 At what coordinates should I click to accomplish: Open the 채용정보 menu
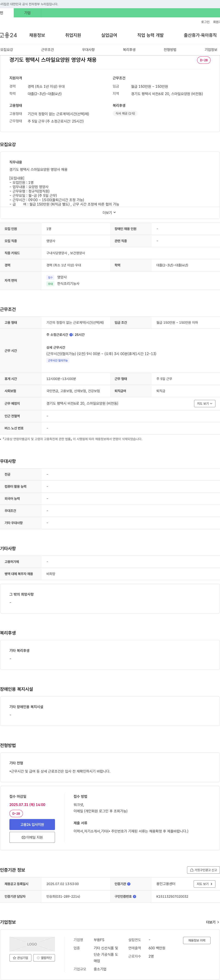point(37,35)
